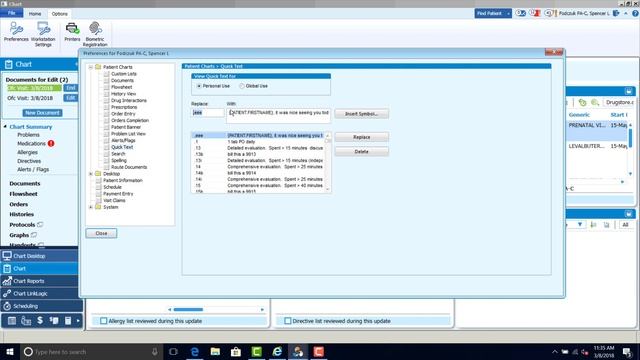Image resolution: width=640 pixels, height=360 pixels.
Task: Select Quick Text in preferences tree
Action: click(122, 147)
